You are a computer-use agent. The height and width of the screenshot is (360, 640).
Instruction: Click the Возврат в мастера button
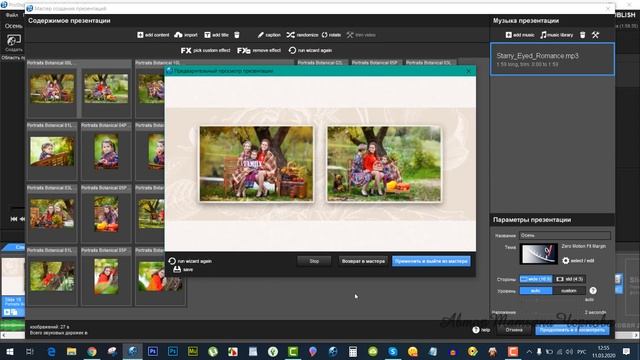tap(363, 261)
